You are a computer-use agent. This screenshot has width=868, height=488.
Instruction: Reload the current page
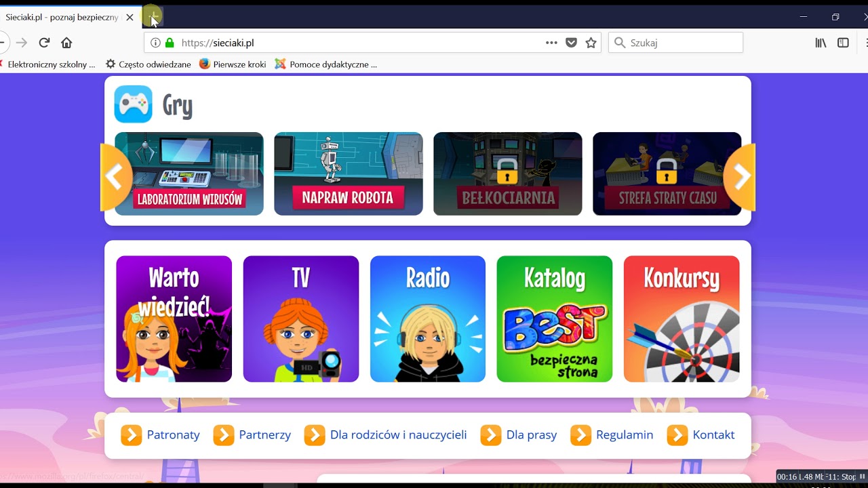(x=44, y=43)
